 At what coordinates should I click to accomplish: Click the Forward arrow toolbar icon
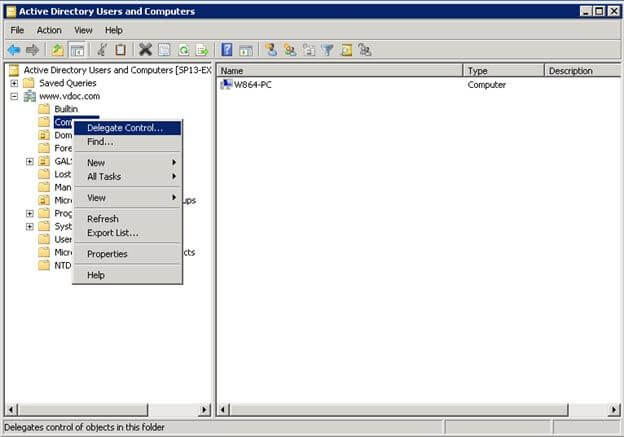pyautogui.click(x=32, y=50)
